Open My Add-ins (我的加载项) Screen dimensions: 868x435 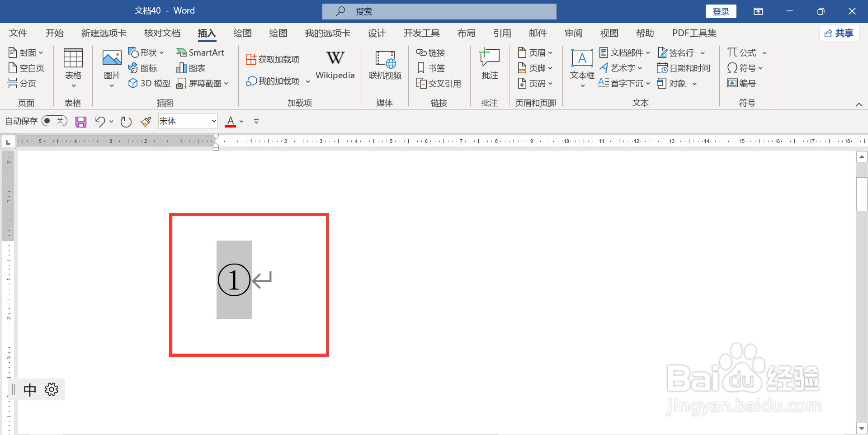pyautogui.click(x=278, y=81)
